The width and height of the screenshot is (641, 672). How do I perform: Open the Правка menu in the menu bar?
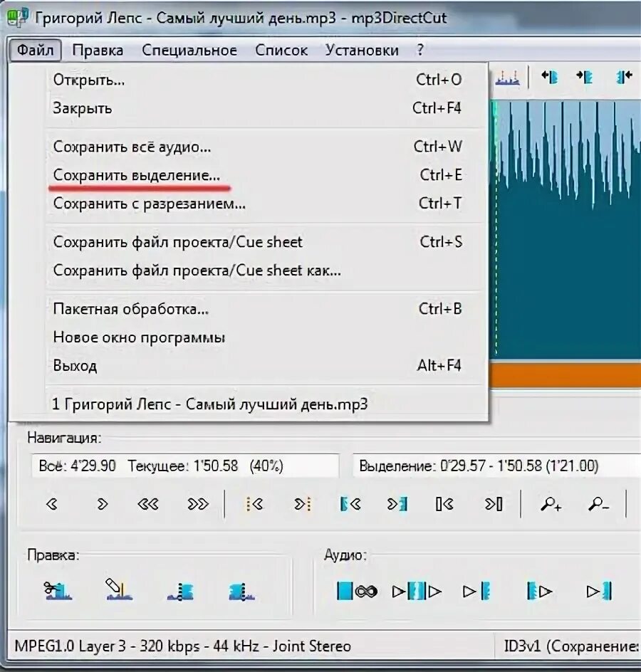[x=98, y=50]
